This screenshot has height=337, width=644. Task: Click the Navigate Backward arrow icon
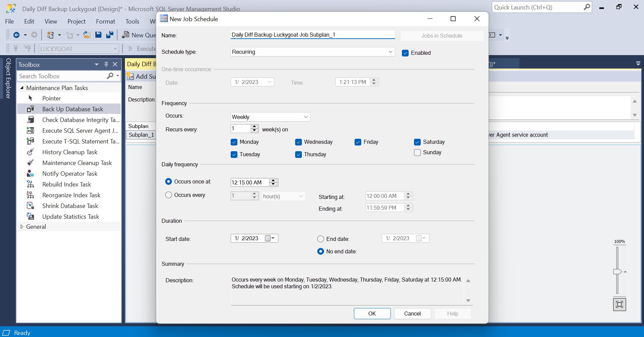tap(16, 35)
